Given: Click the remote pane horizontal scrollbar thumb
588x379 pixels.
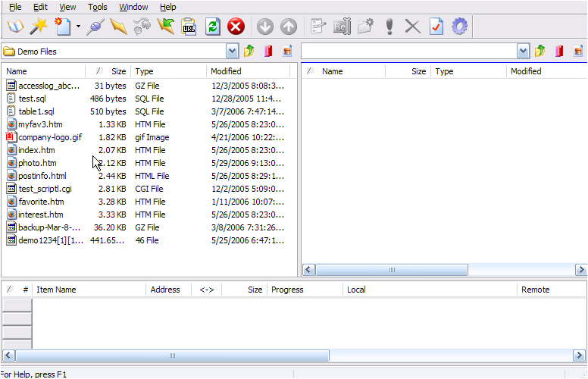Looking at the screenshot, I should tap(392, 270).
